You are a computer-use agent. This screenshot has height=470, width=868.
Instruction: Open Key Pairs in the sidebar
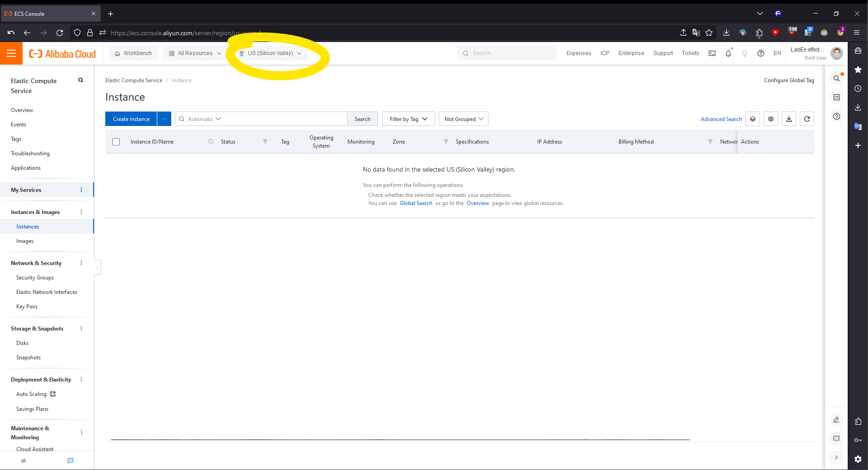pyautogui.click(x=27, y=307)
